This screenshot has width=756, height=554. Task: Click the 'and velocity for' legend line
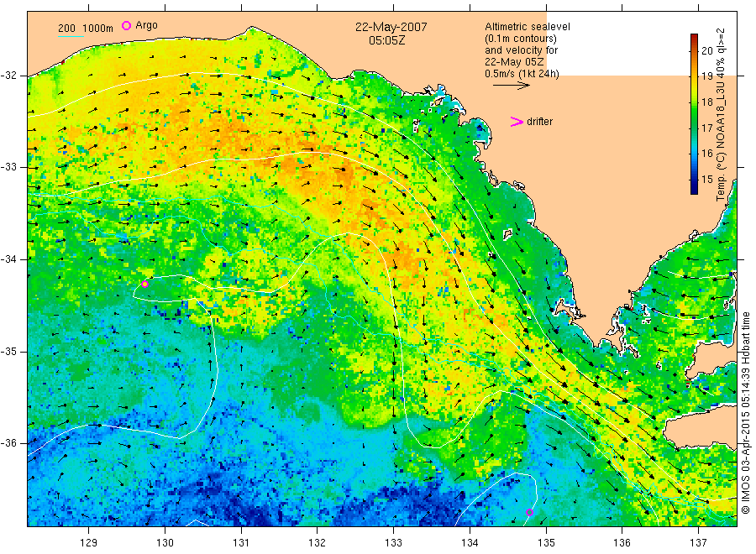coord(521,50)
